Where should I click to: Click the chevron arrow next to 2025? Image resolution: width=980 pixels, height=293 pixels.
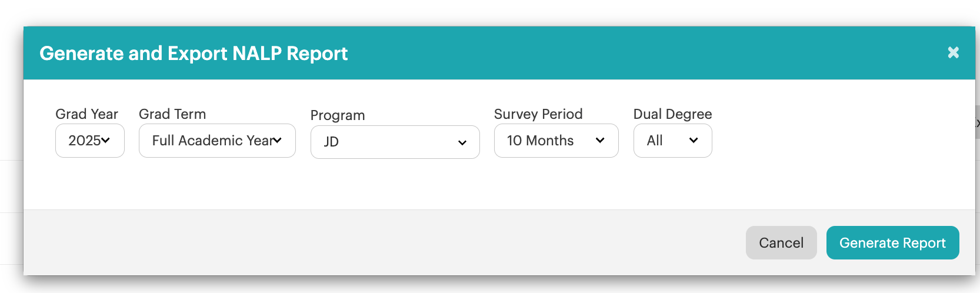pyautogui.click(x=106, y=140)
